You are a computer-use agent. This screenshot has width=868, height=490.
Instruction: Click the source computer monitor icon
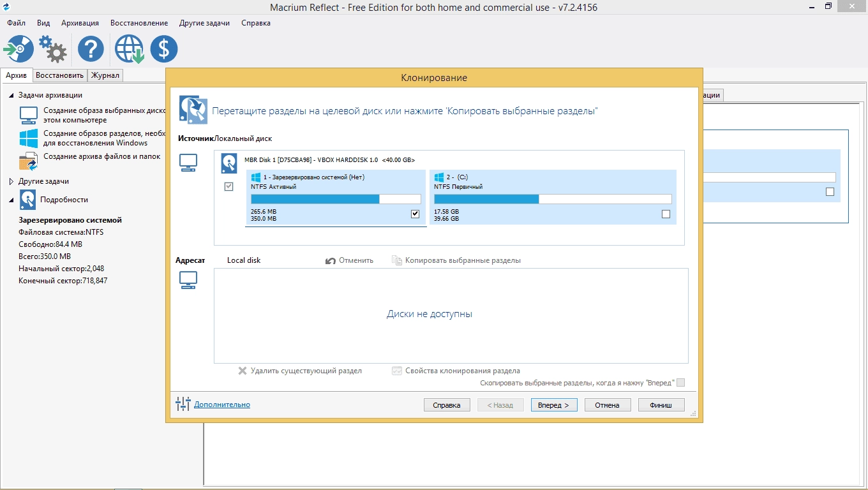click(x=188, y=163)
